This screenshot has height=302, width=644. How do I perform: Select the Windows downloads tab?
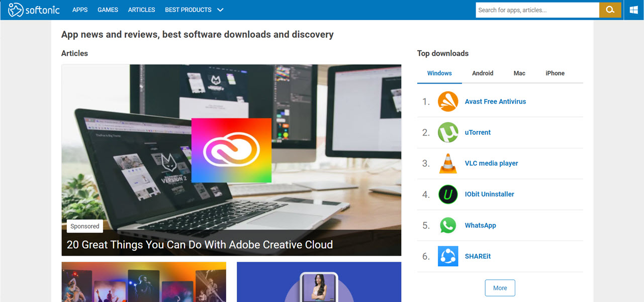pos(439,73)
